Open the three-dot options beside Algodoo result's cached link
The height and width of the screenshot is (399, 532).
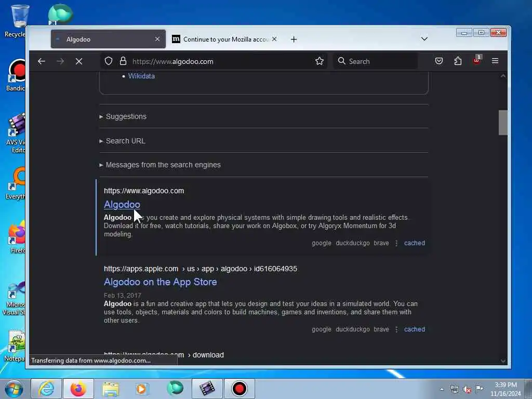point(396,243)
